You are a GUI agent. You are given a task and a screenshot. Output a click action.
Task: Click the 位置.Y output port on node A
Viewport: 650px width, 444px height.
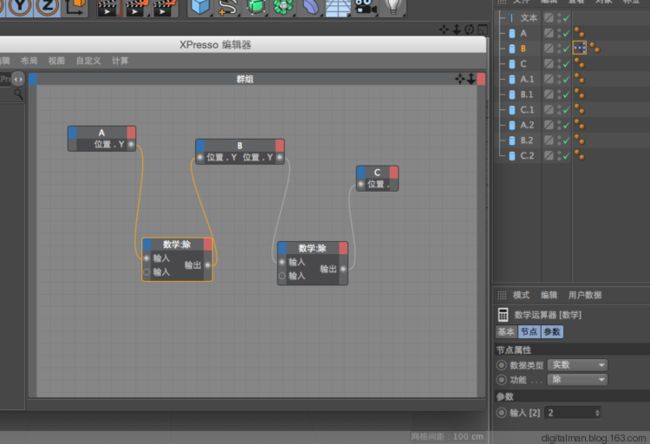pyautogui.click(x=131, y=144)
